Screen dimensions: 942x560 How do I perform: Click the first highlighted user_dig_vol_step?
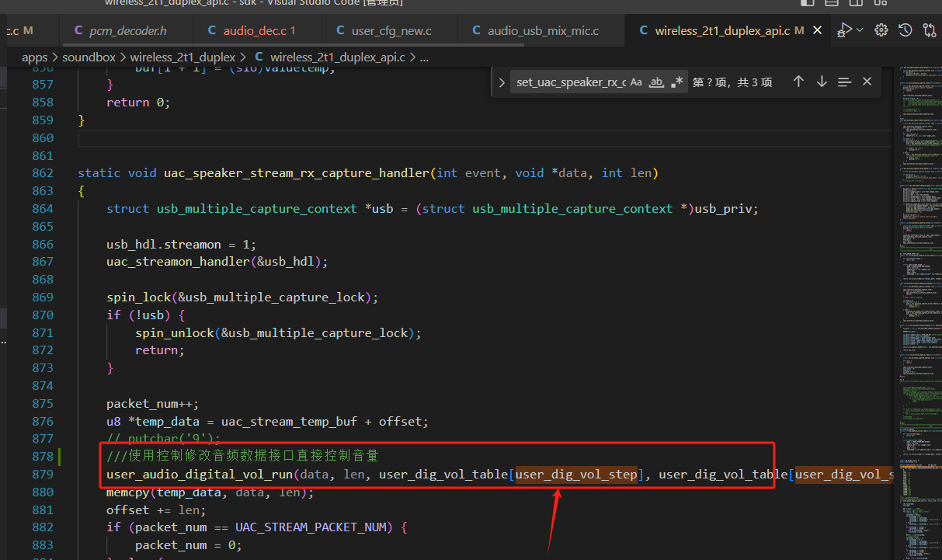click(x=576, y=475)
